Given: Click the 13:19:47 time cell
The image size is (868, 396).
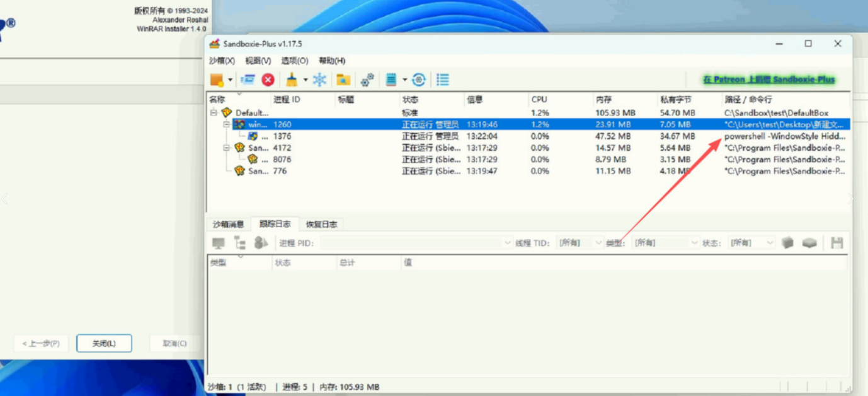Looking at the screenshot, I should pos(482,171).
